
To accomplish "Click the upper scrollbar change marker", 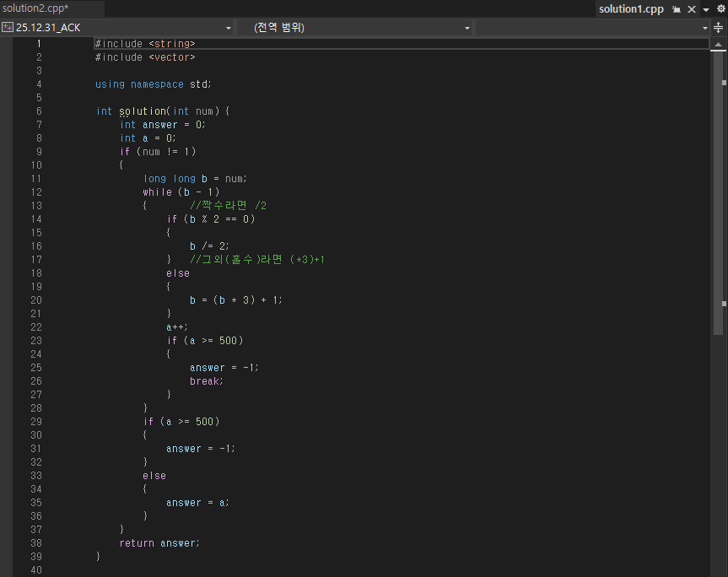I will tap(724, 83).
